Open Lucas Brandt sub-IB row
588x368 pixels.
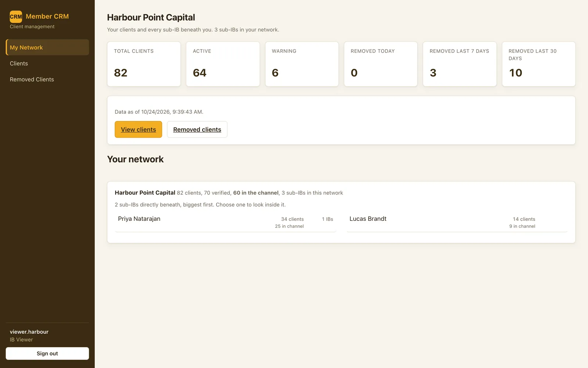[x=457, y=222]
